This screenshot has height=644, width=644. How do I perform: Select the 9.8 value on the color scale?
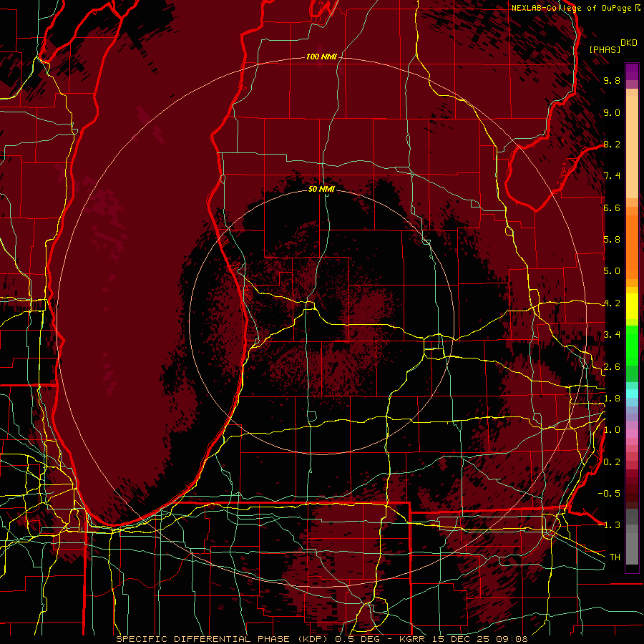click(x=612, y=80)
